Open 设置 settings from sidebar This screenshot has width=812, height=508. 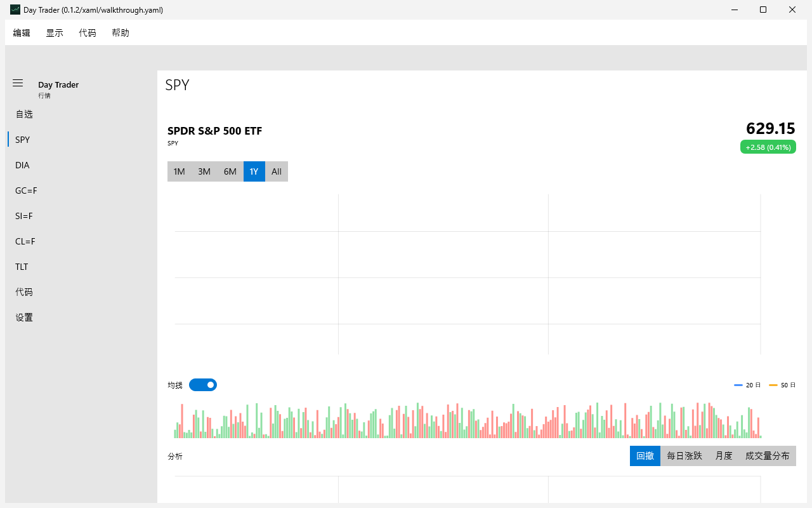point(81,317)
